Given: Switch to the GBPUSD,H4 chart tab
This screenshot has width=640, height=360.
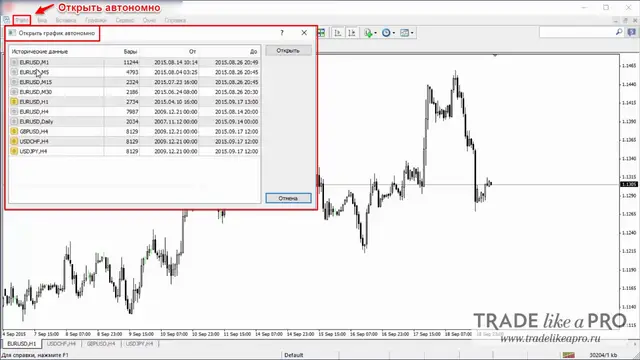Looking at the screenshot, I should coord(101,344).
